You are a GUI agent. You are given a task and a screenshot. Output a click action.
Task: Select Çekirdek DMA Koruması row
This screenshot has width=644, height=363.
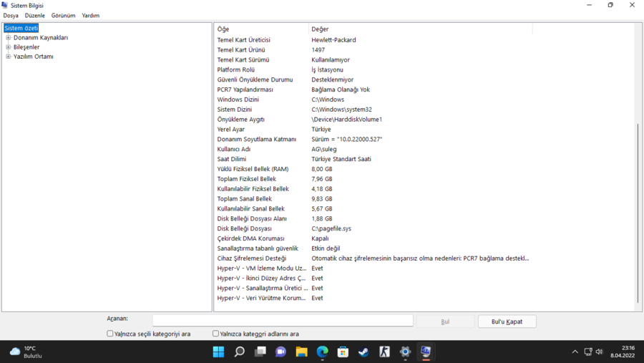[x=374, y=238]
